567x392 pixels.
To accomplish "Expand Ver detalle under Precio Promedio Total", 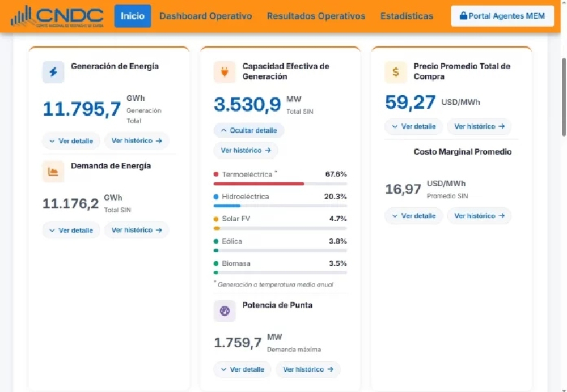I will [x=414, y=126].
